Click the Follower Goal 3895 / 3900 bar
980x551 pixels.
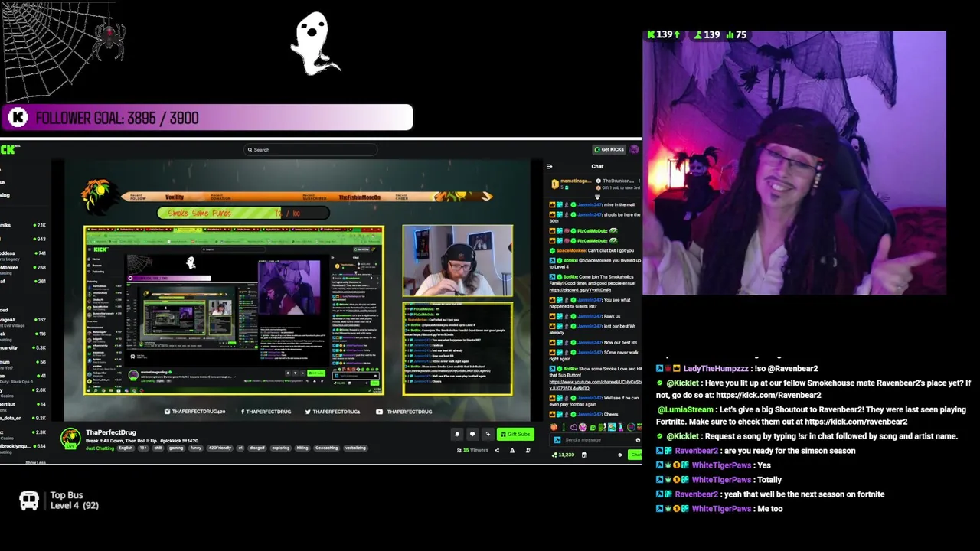point(208,118)
